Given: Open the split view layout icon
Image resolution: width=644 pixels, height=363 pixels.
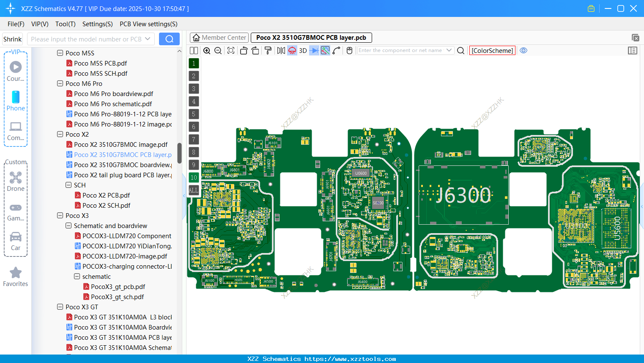Looking at the screenshot, I should (x=194, y=50).
